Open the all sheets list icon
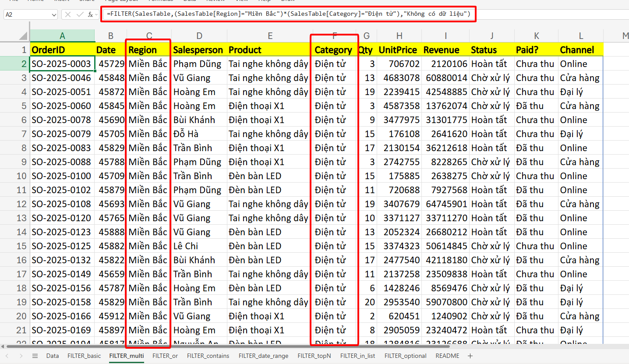The height and width of the screenshot is (364, 629). [35, 356]
